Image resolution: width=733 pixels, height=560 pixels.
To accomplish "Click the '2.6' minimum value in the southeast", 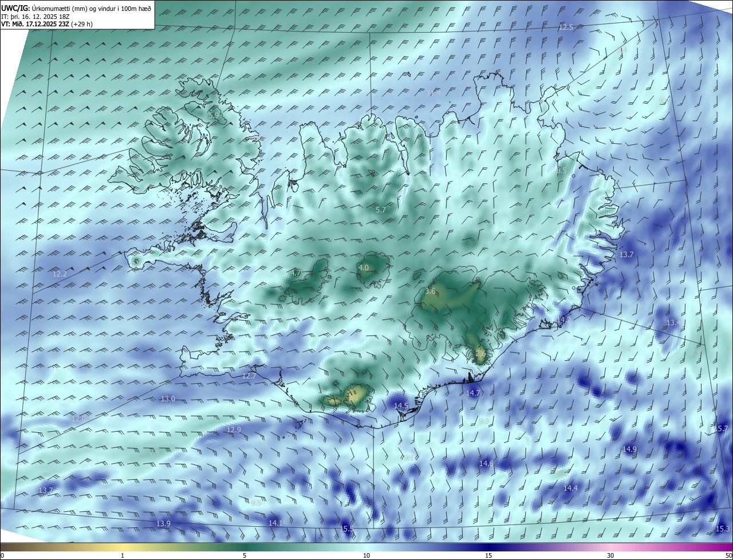I will point(480,354).
